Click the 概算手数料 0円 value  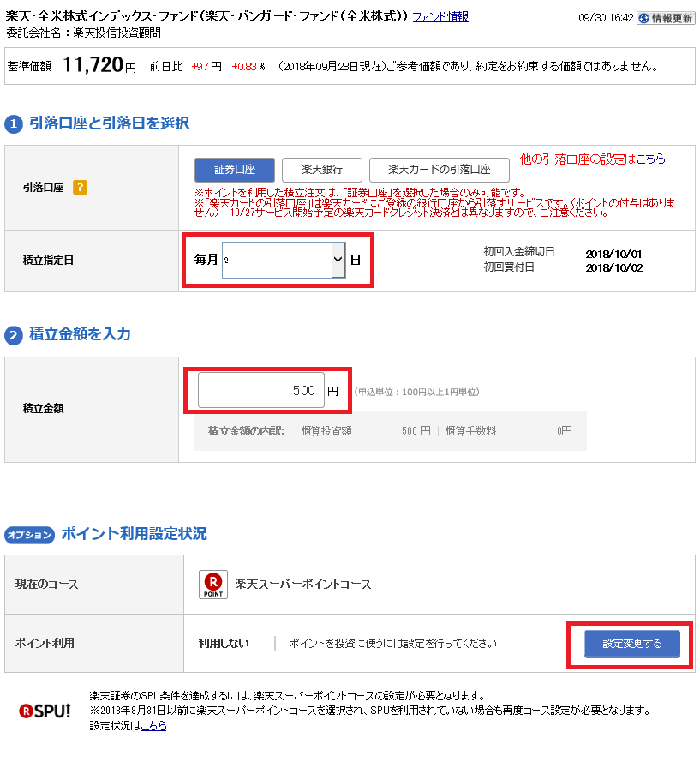click(564, 430)
